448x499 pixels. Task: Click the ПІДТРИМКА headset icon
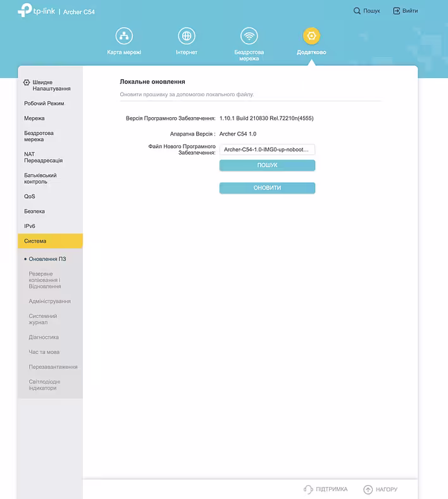(308, 490)
